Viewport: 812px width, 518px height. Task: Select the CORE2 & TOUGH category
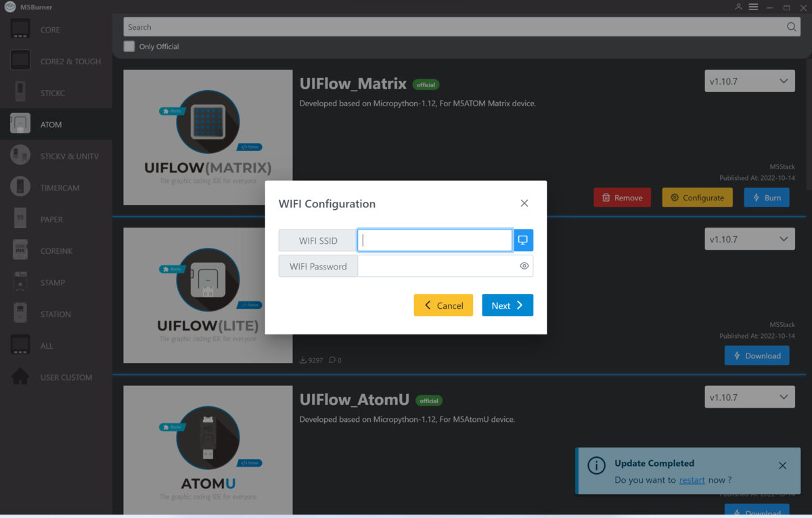click(x=56, y=61)
